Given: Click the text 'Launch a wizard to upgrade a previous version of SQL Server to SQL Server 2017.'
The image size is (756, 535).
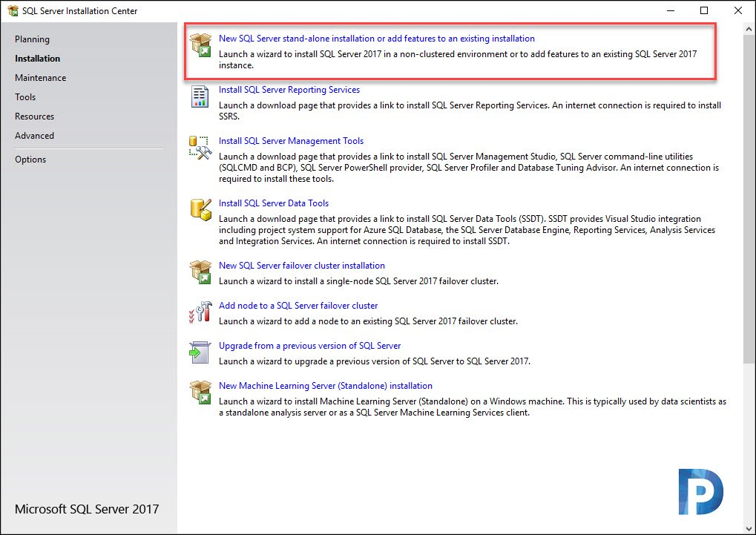Looking at the screenshot, I should coord(375,361).
